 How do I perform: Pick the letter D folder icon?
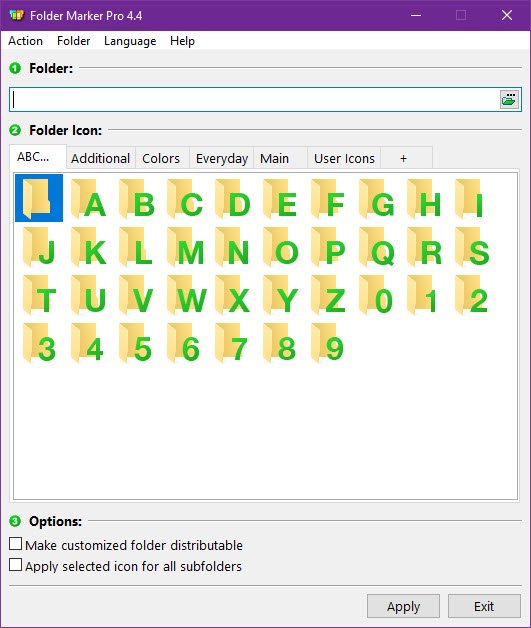pos(231,198)
